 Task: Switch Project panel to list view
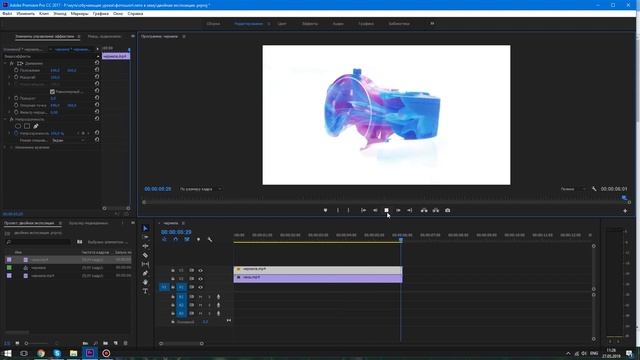pos(7,343)
